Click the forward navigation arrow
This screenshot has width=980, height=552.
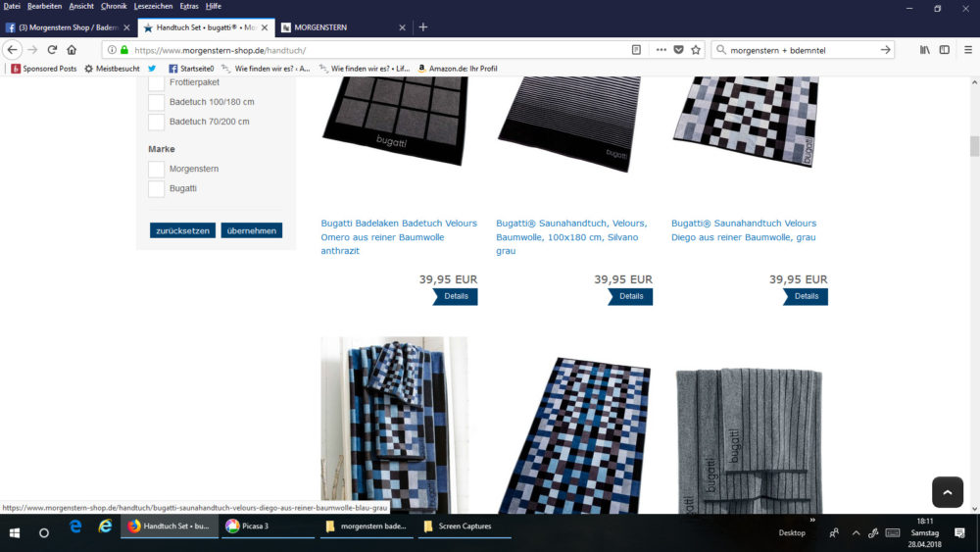tap(32, 50)
